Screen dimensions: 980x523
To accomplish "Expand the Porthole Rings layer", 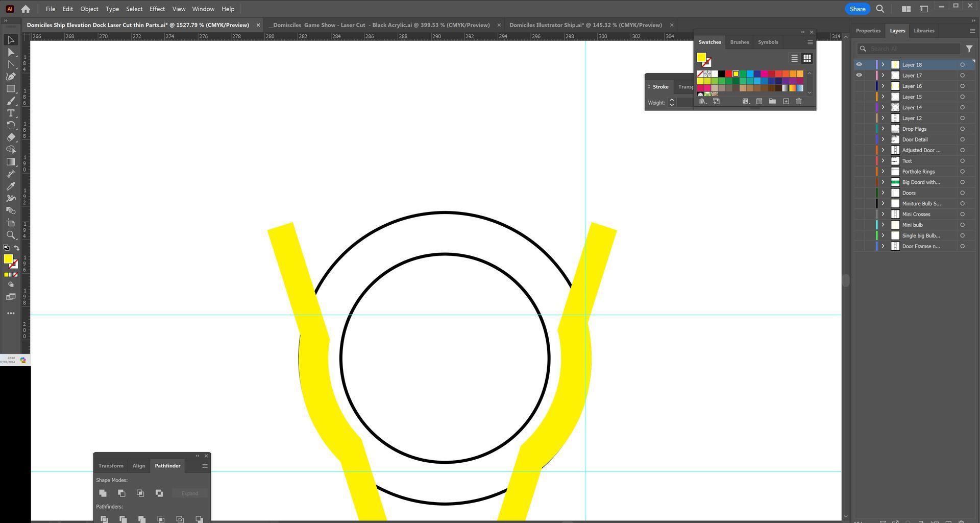I will click(883, 172).
